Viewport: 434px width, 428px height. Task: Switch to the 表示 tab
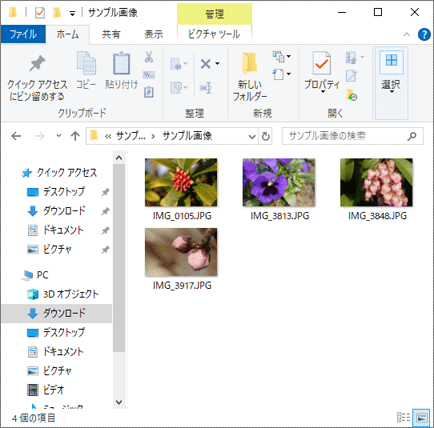click(154, 34)
